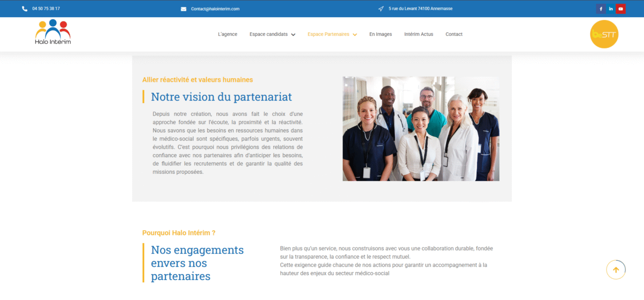Click sentence starting Cette exigence guide chacune
This screenshot has width=644, height=300.
coord(384,269)
